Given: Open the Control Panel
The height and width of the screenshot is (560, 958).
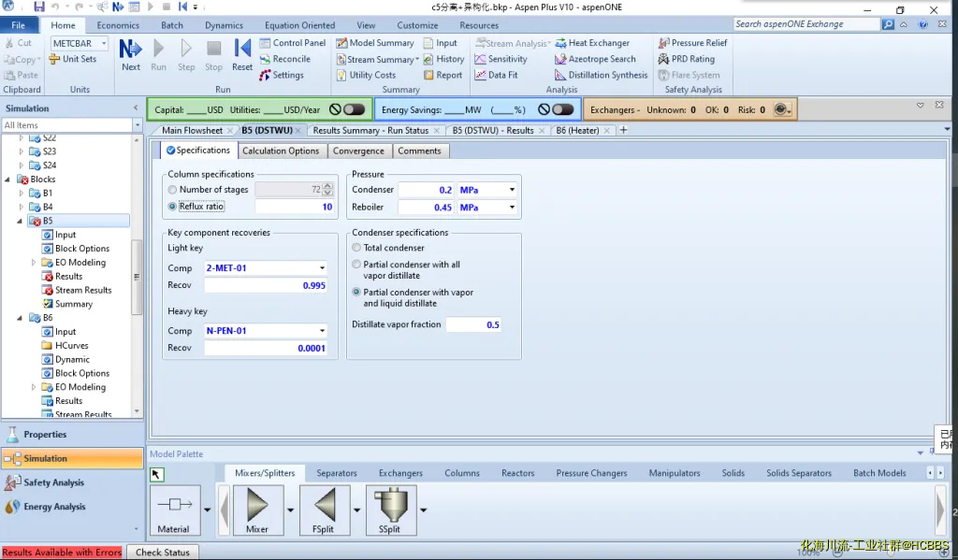Looking at the screenshot, I should pyautogui.click(x=293, y=43).
